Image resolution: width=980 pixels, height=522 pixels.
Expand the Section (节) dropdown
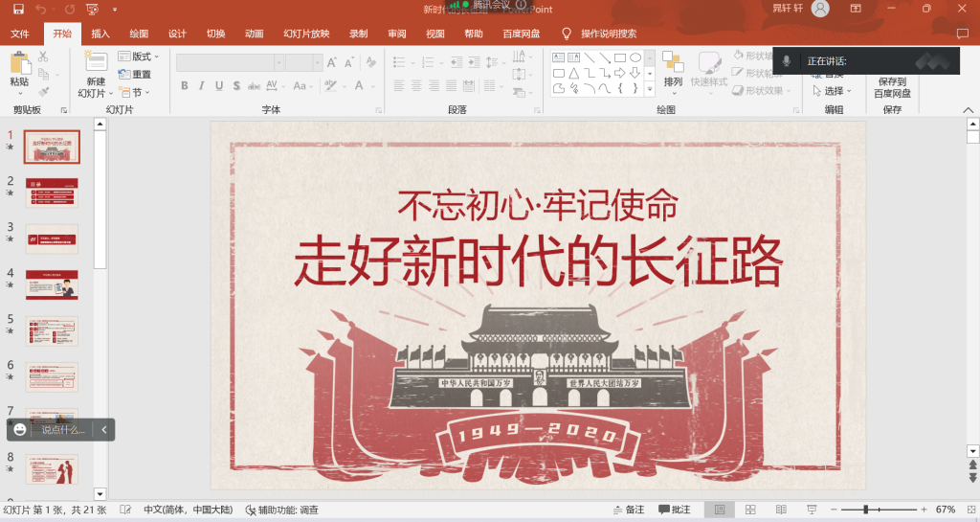click(134, 93)
